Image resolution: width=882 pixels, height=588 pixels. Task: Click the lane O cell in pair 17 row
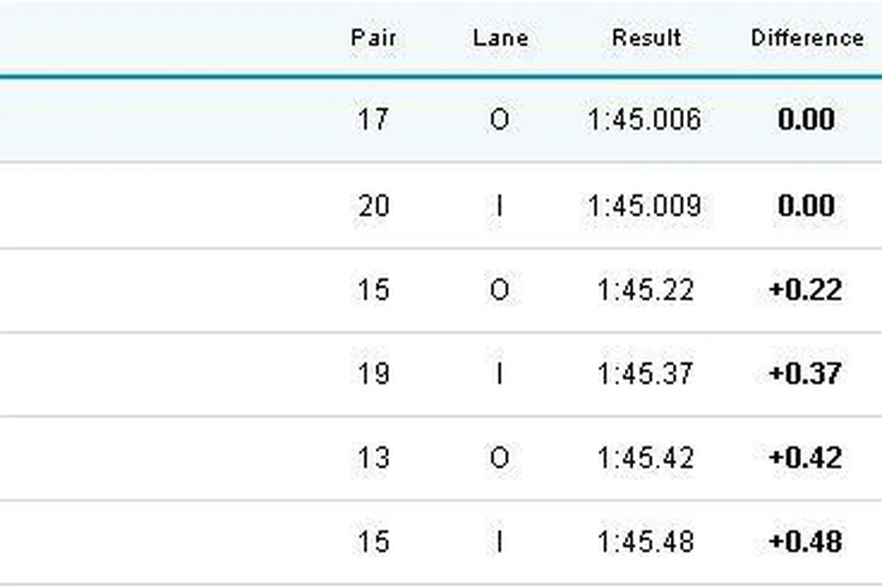(x=499, y=120)
